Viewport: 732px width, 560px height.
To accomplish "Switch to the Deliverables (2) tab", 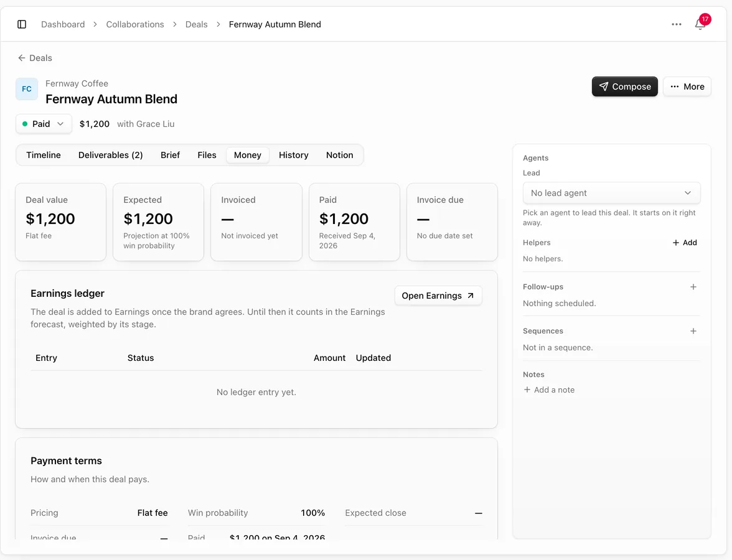I will tap(111, 155).
